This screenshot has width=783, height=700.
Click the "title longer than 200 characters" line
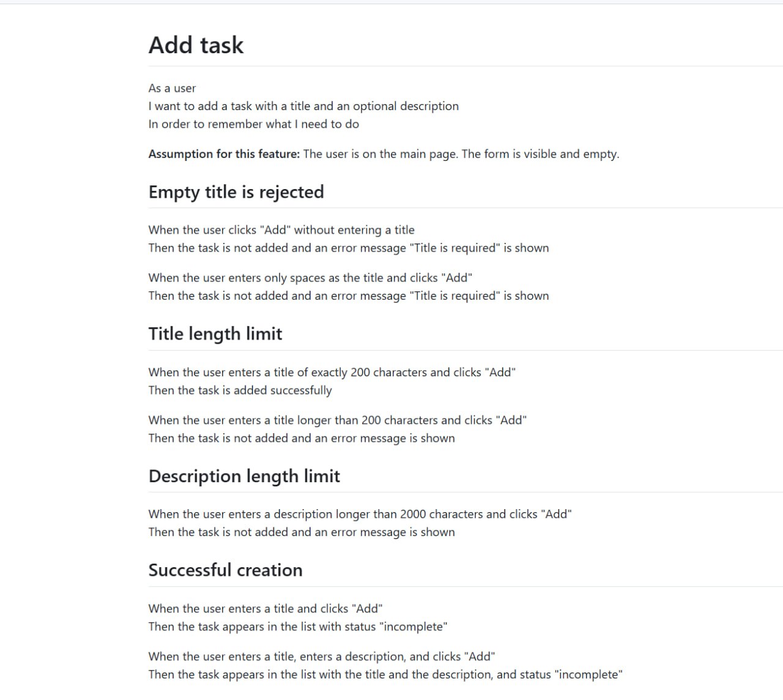point(338,420)
